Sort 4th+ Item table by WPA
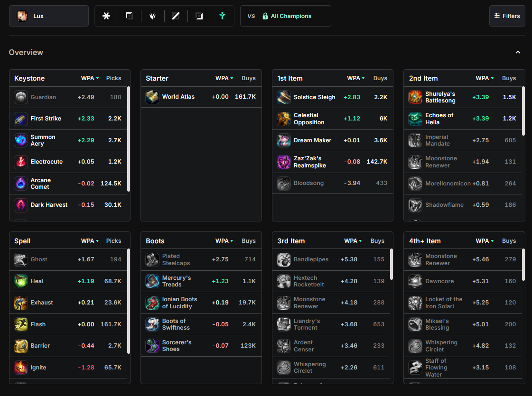 485,241
